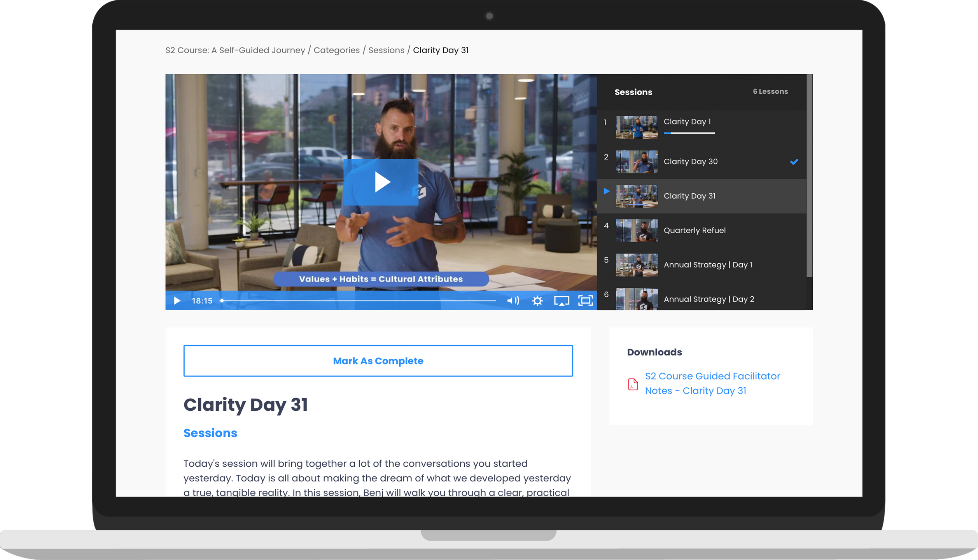Click the large center play button
This screenshot has height=560, width=978.
point(381,182)
